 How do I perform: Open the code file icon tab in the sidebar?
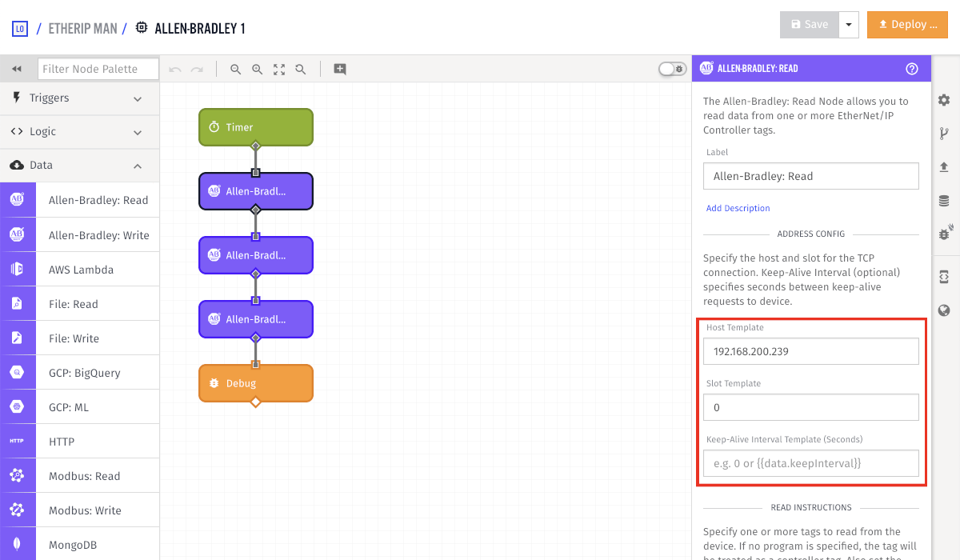pyautogui.click(x=944, y=277)
